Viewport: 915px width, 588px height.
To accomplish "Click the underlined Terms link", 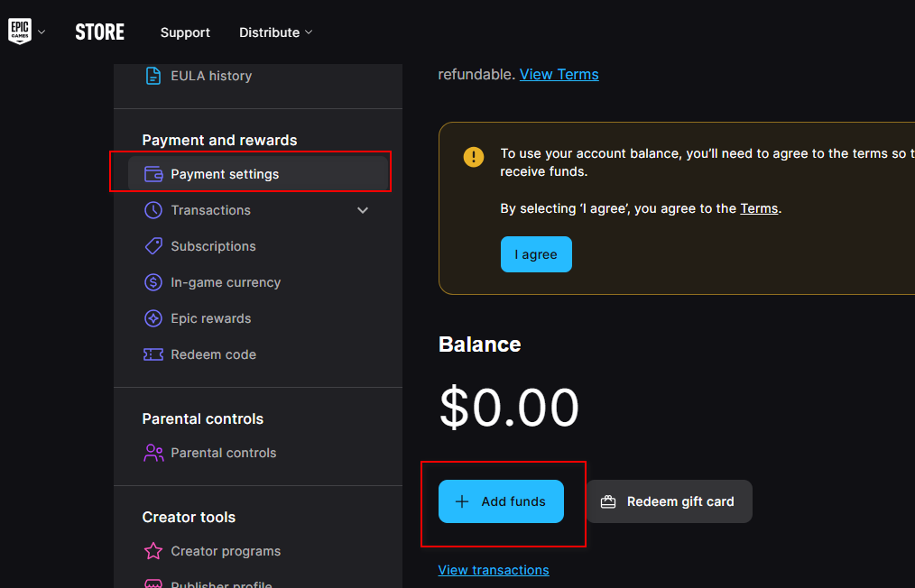I will [x=759, y=207].
